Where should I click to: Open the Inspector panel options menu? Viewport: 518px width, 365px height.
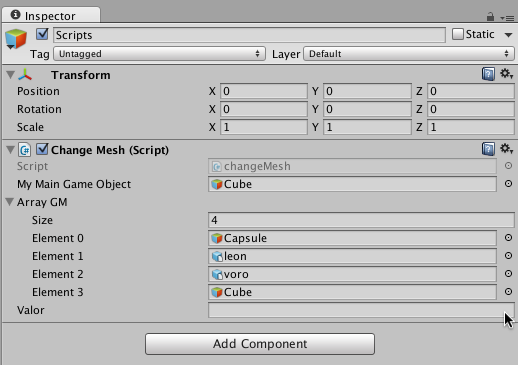507,18
